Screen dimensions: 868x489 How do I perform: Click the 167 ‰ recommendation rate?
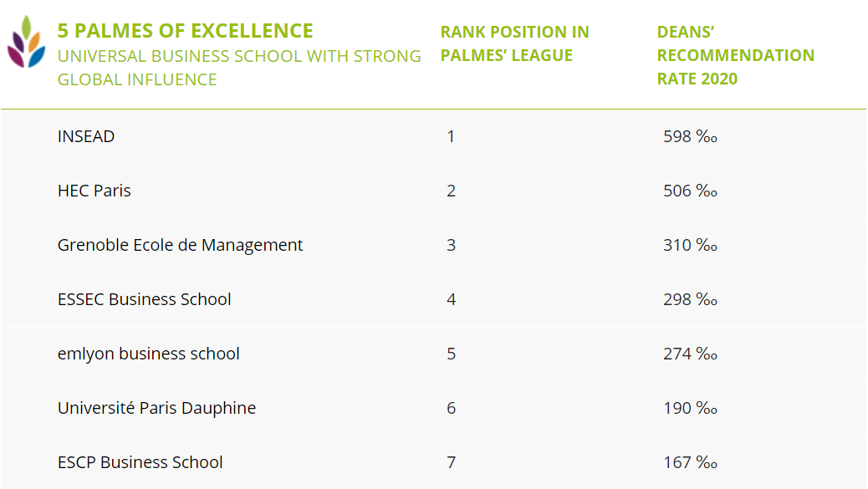click(690, 462)
